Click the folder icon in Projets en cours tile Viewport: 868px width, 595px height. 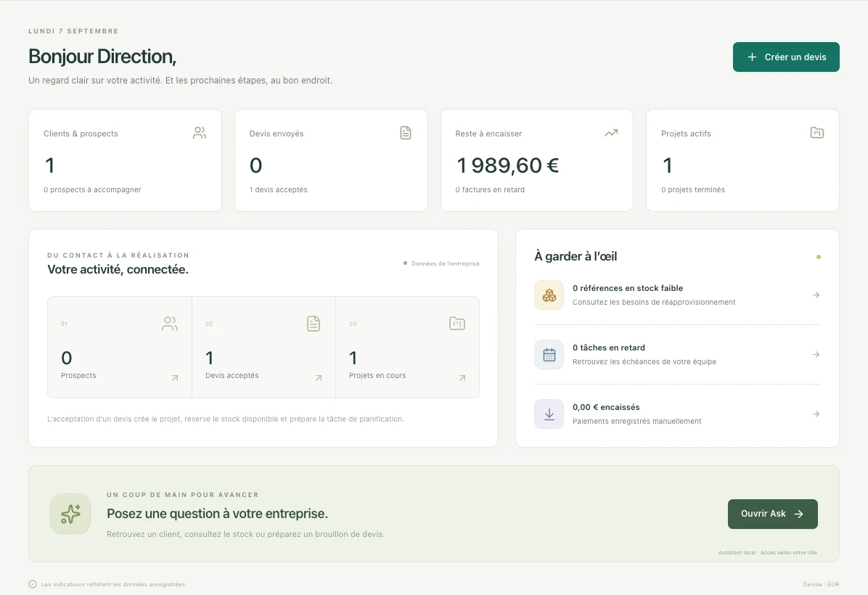tap(457, 323)
